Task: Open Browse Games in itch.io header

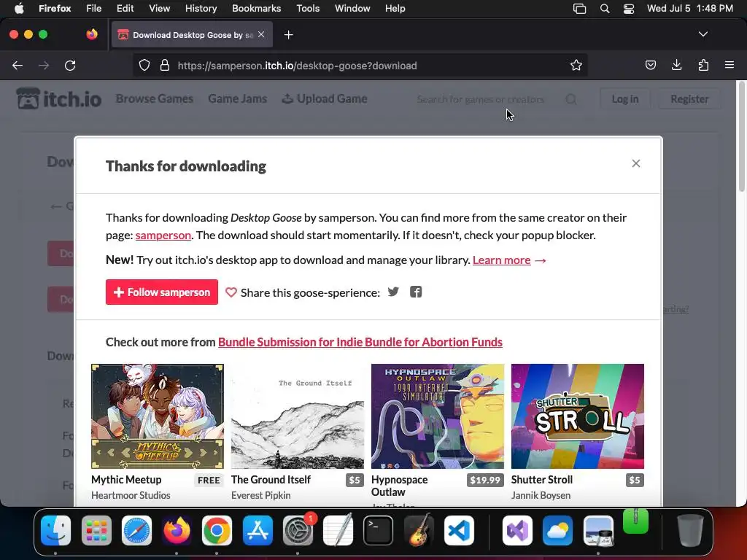Action: [155, 98]
